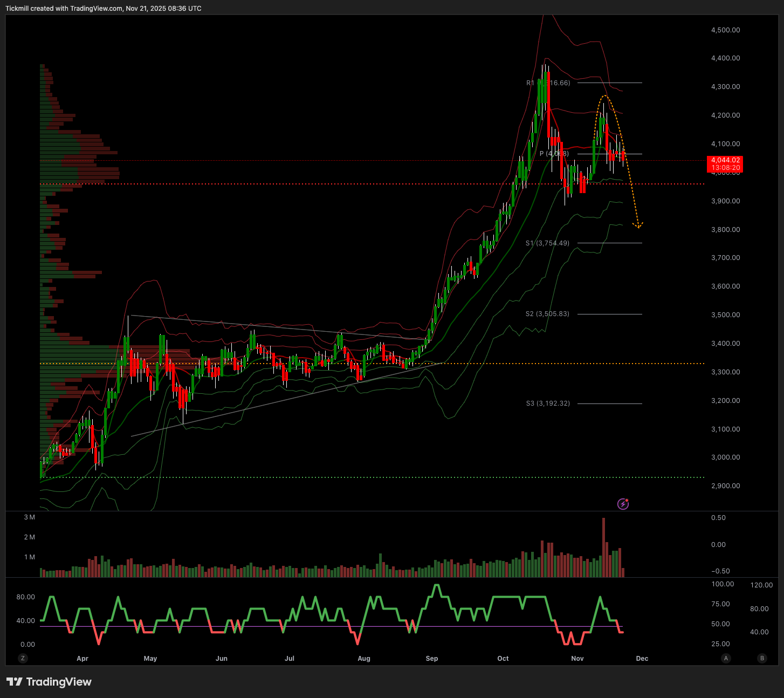Click the R1 pivot level label

pos(548,83)
